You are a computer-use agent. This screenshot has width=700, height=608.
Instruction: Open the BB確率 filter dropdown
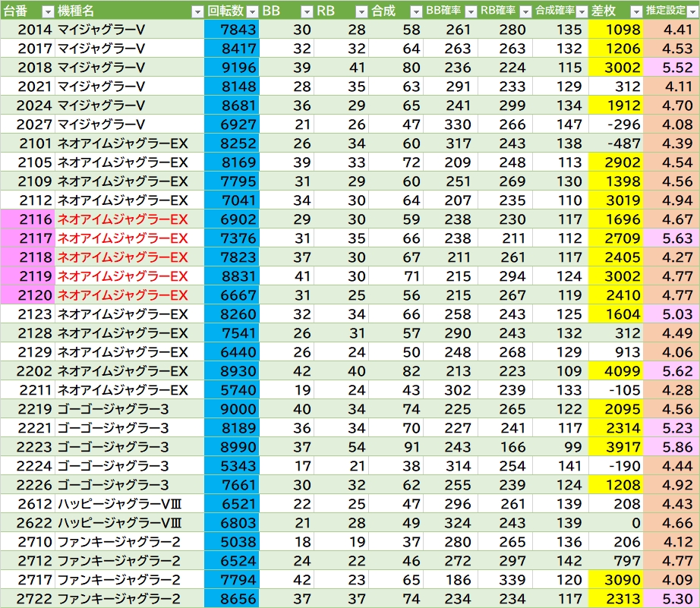click(x=471, y=11)
